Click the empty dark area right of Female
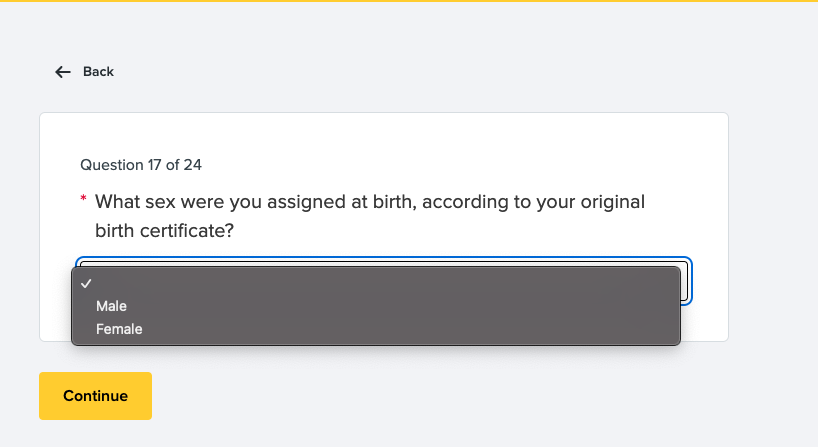This screenshot has width=818, height=447. (x=400, y=328)
